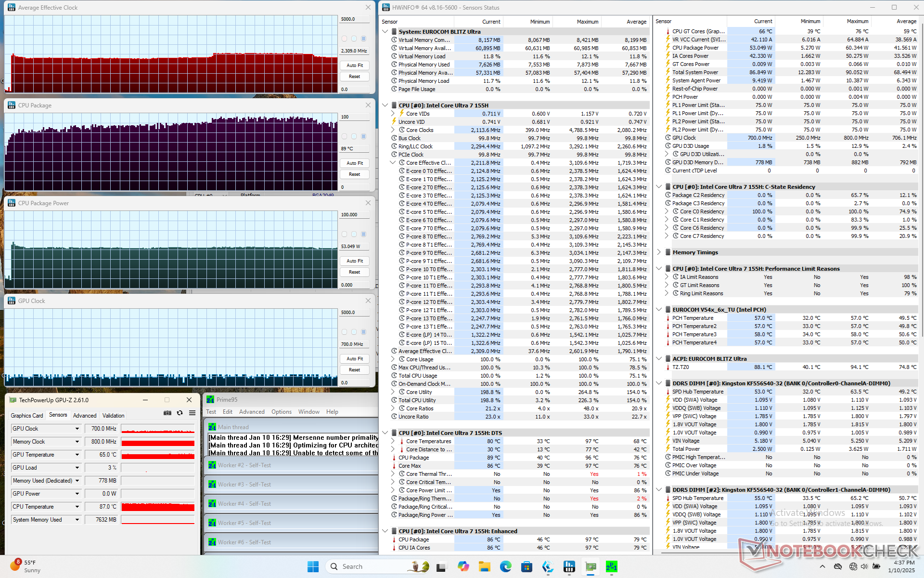Open Copilot from the taskbar
This screenshot has width=924, height=578.
[463, 566]
